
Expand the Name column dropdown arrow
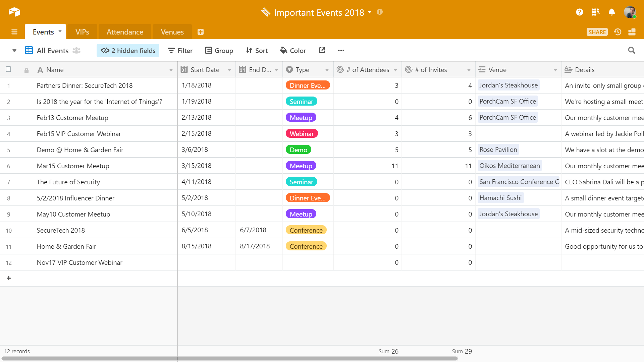coord(171,70)
